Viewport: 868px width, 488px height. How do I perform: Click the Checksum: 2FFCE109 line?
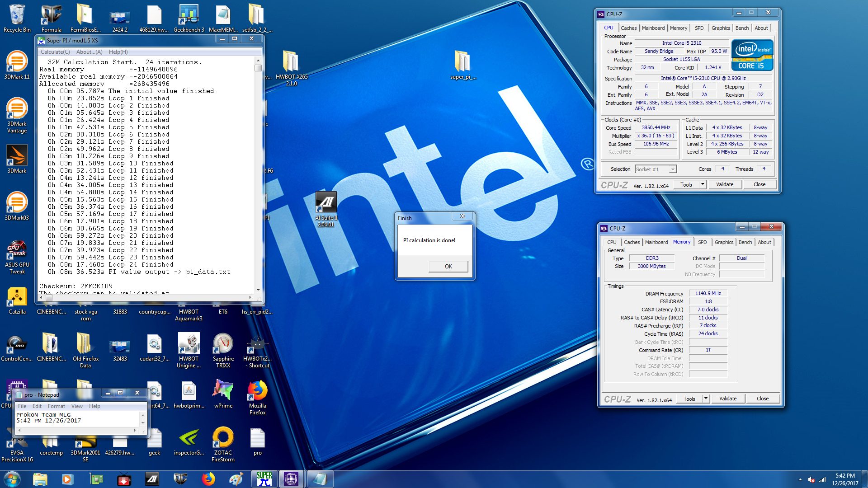[76, 286]
